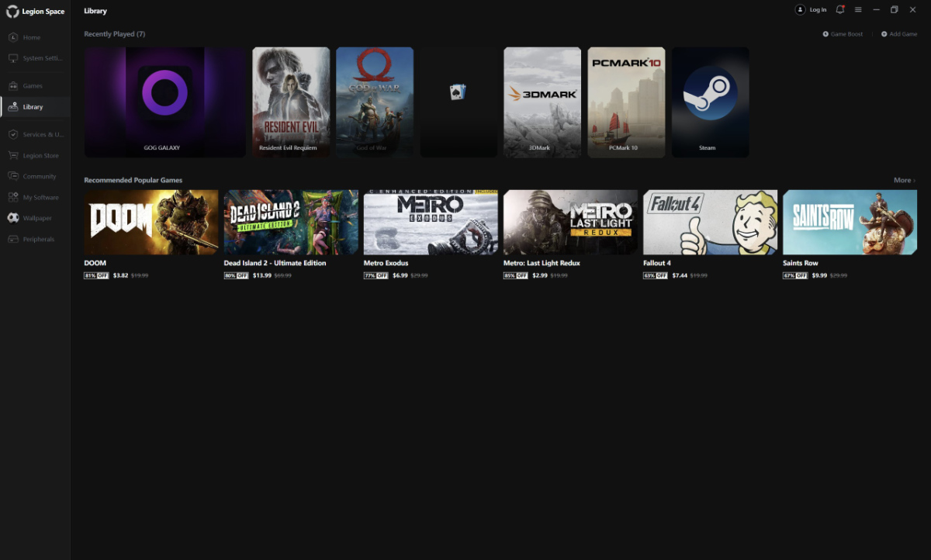This screenshot has width=931, height=560.
Task: Open the Services shield icon in sidebar
Action: [13, 134]
